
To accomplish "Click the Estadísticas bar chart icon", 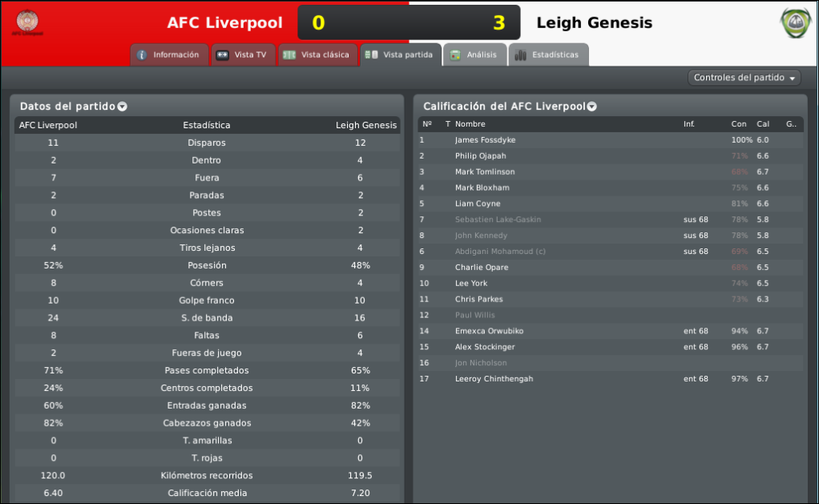I will coord(520,54).
